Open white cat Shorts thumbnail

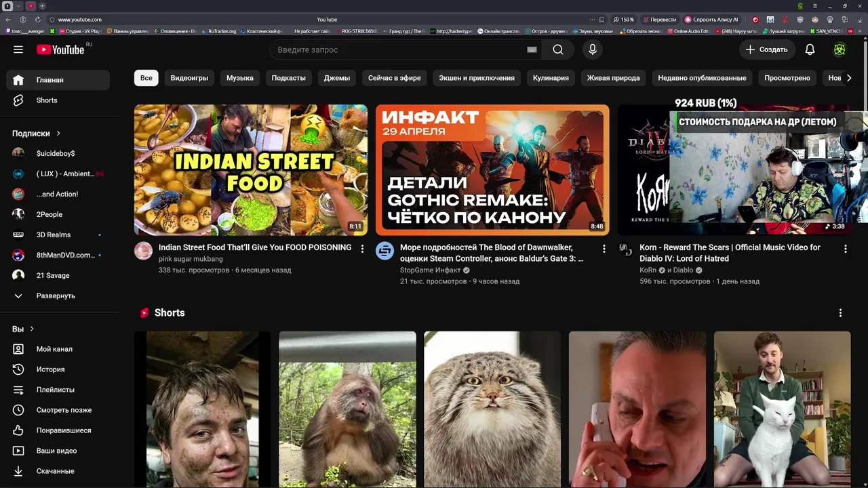click(782, 409)
